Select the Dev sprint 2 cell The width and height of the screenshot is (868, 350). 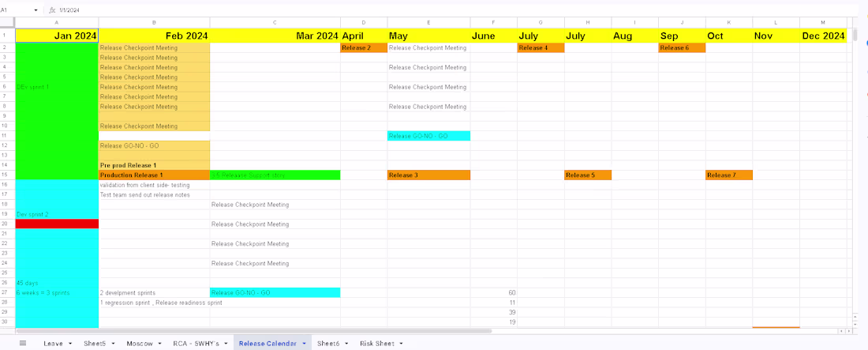[x=57, y=214]
